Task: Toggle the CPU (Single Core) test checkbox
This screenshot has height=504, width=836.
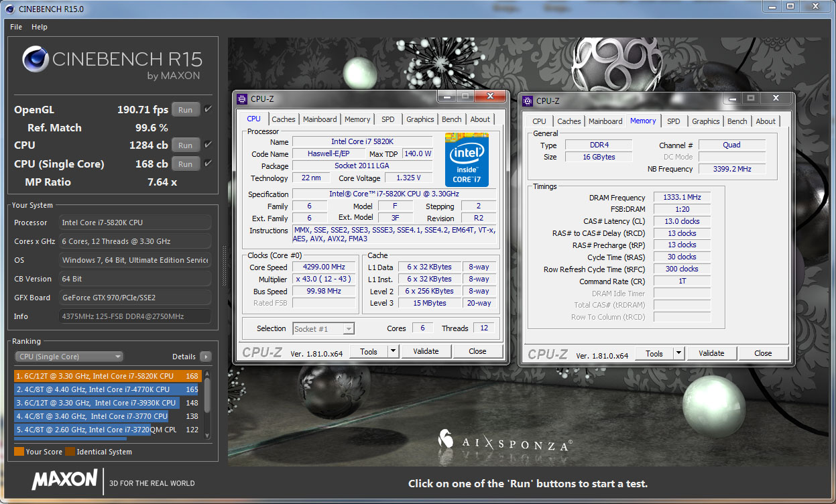Action: tap(208, 164)
